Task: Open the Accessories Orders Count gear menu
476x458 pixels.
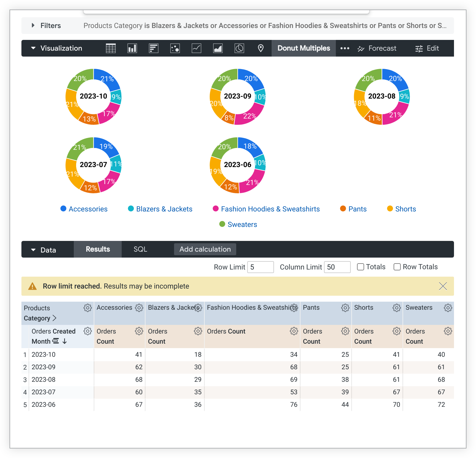Action: click(x=139, y=331)
